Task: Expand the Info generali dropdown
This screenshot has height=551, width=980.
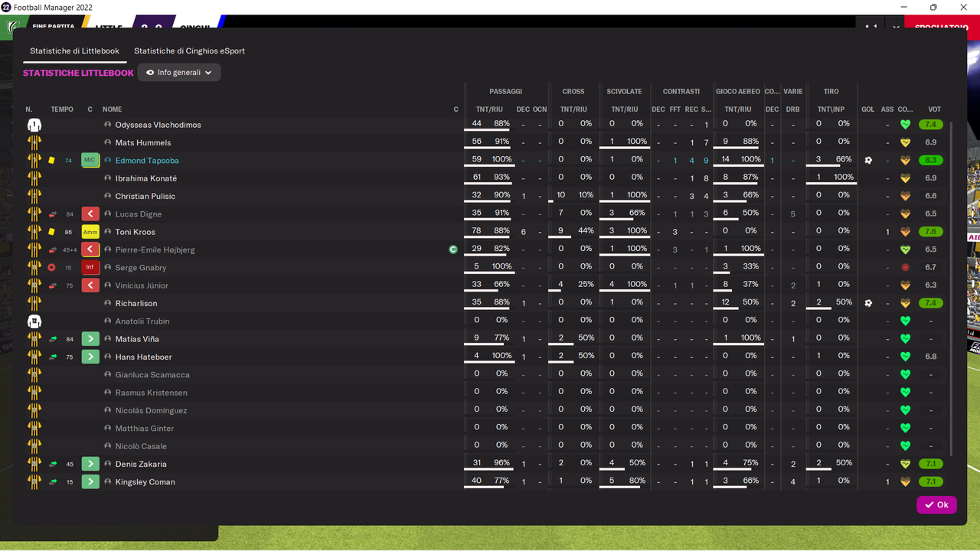Action: (179, 73)
